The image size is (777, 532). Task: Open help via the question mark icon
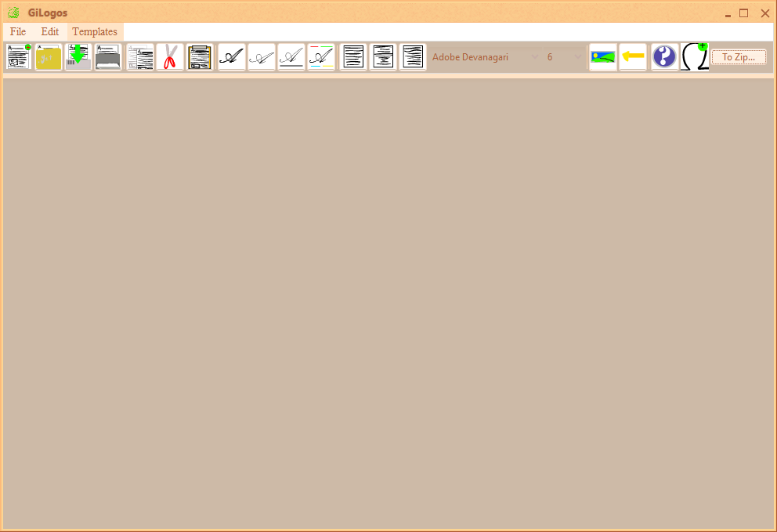pos(664,56)
